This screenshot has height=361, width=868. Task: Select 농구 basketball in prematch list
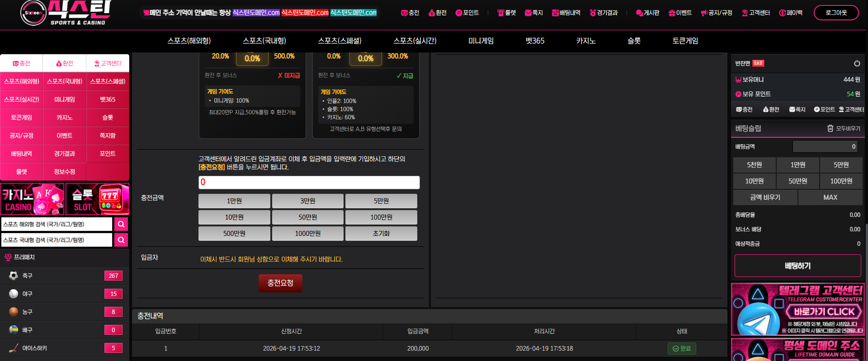tap(65, 312)
